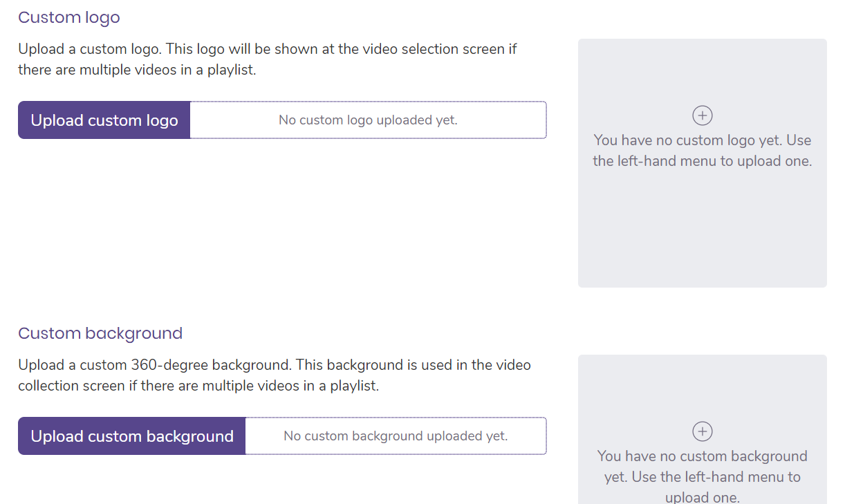Click the empty background preview placeholder panel

[702, 387]
